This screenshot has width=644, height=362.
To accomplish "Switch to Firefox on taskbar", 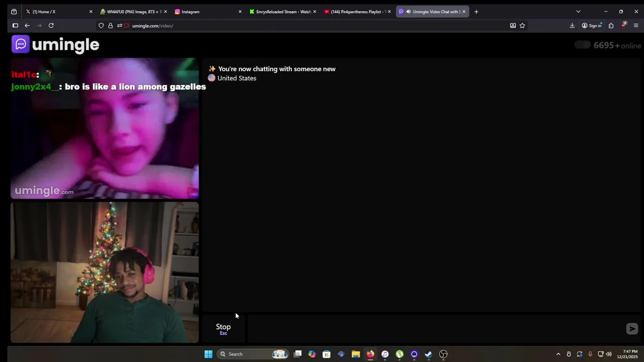I will coord(370,354).
